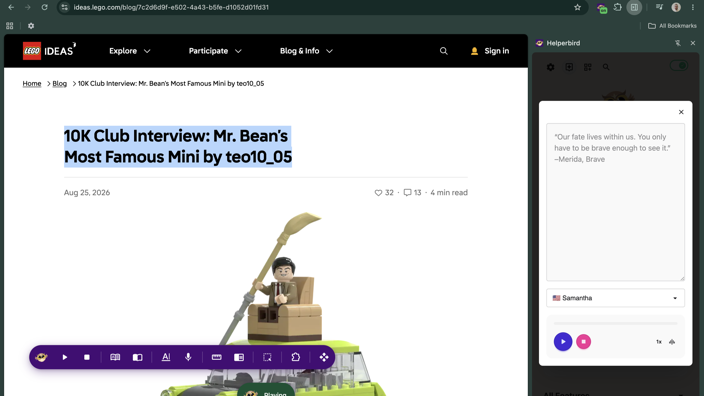The height and width of the screenshot is (396, 704).
Task: Open the split-pane side panel icon in toolbar
Action: click(x=239, y=357)
